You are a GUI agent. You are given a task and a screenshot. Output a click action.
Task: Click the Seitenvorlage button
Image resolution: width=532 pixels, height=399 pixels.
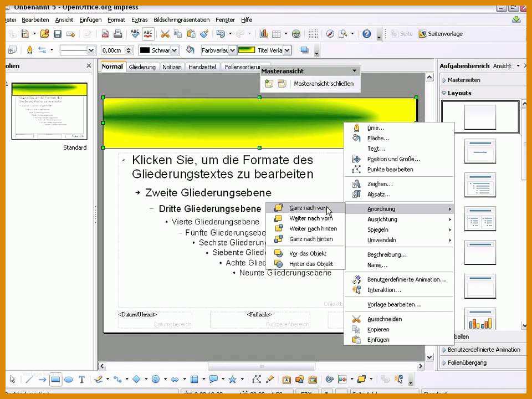click(x=441, y=34)
